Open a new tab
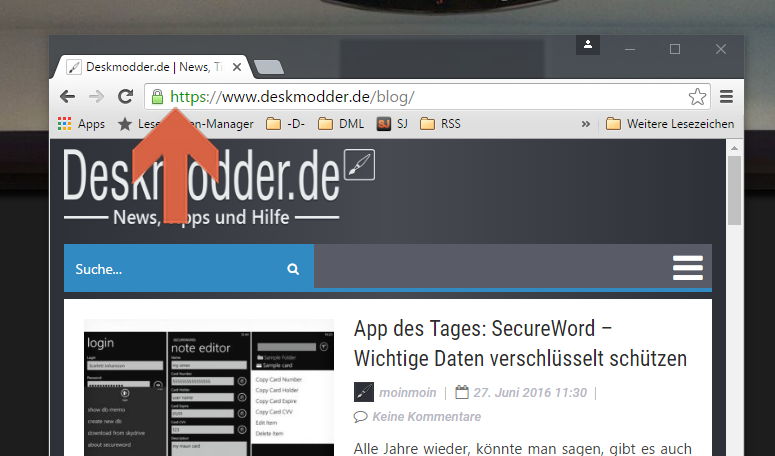The width and height of the screenshot is (775, 456). (268, 67)
